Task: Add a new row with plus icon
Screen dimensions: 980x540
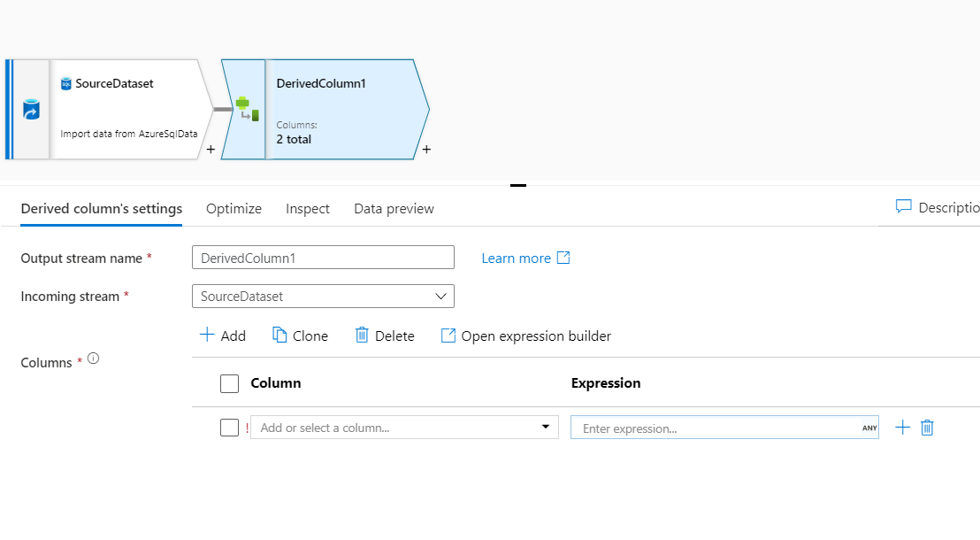Action: (902, 428)
